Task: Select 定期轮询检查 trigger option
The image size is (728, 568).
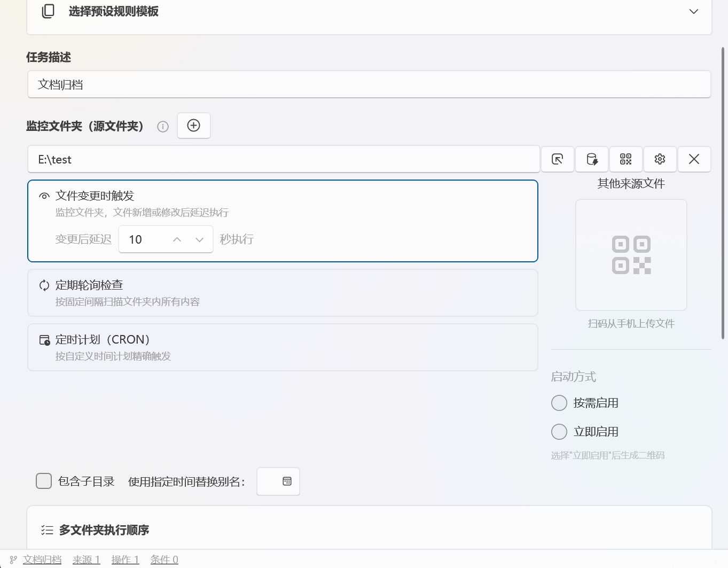Action: tap(283, 293)
